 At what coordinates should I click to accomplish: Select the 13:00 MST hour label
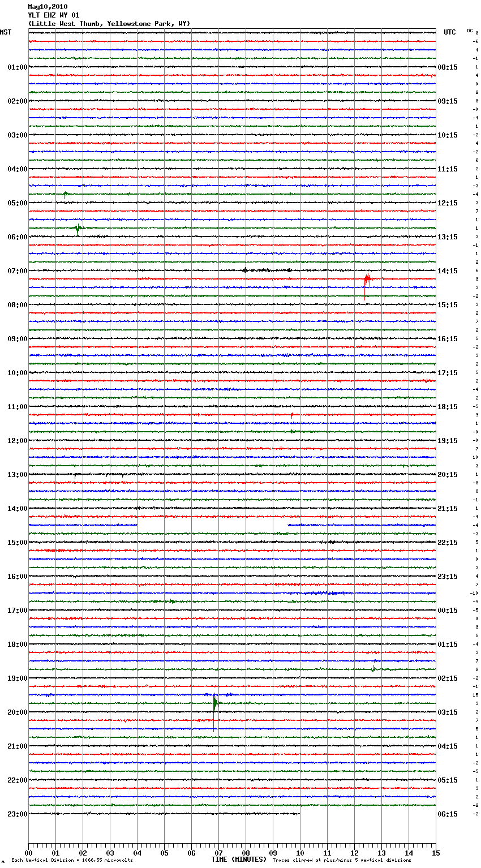[18, 475]
